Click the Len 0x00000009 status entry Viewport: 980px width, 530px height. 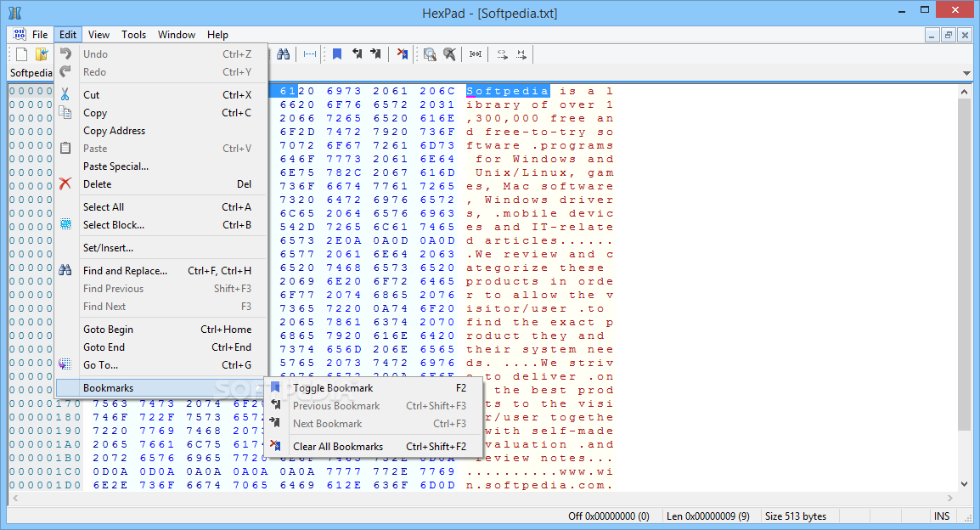click(x=708, y=516)
